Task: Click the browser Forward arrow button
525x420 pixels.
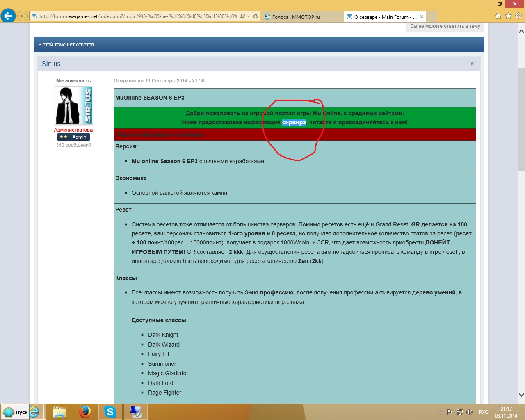Action: (x=23, y=16)
